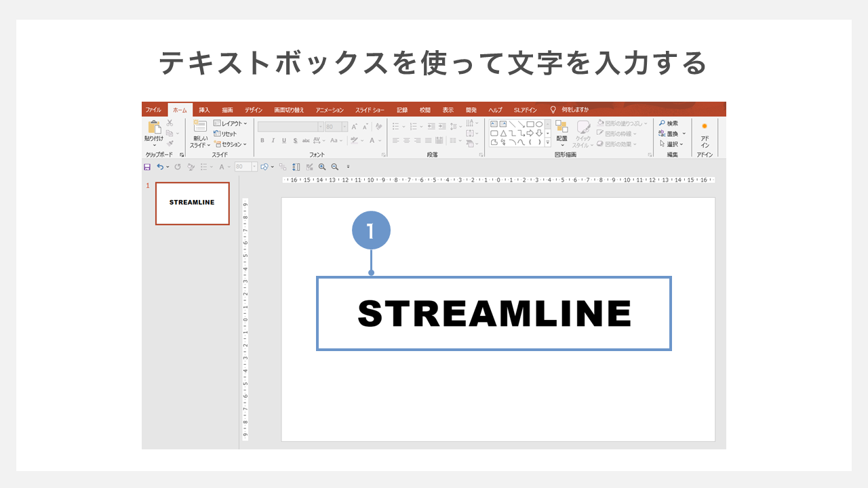This screenshot has width=868, height=488.
Task: Open the character spacing (AV) dropdown
Action: point(319,140)
